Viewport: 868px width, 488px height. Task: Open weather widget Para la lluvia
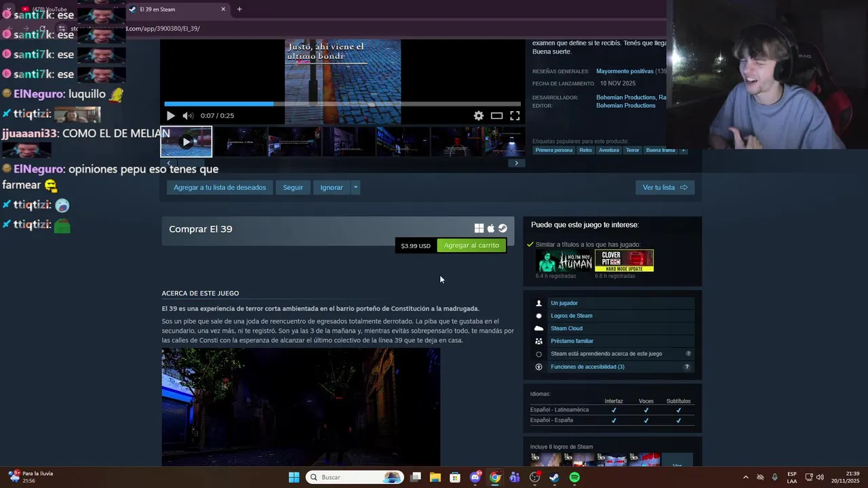31,477
